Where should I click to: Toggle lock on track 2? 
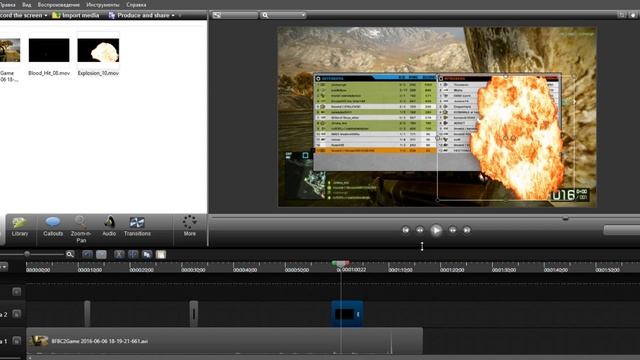16,314
